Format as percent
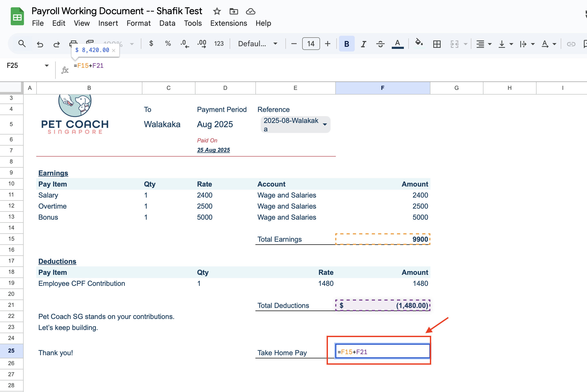 tap(168, 43)
